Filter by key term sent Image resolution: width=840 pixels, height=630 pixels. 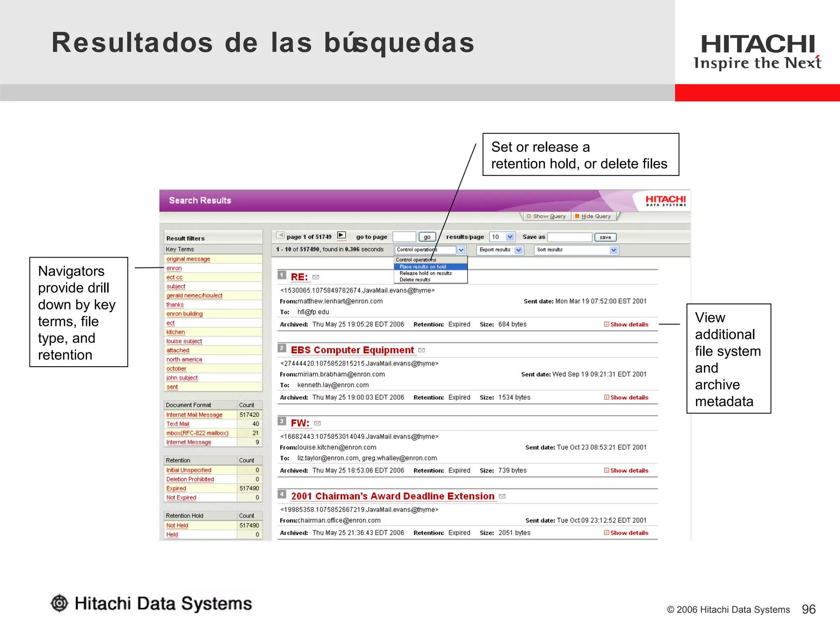(172, 387)
